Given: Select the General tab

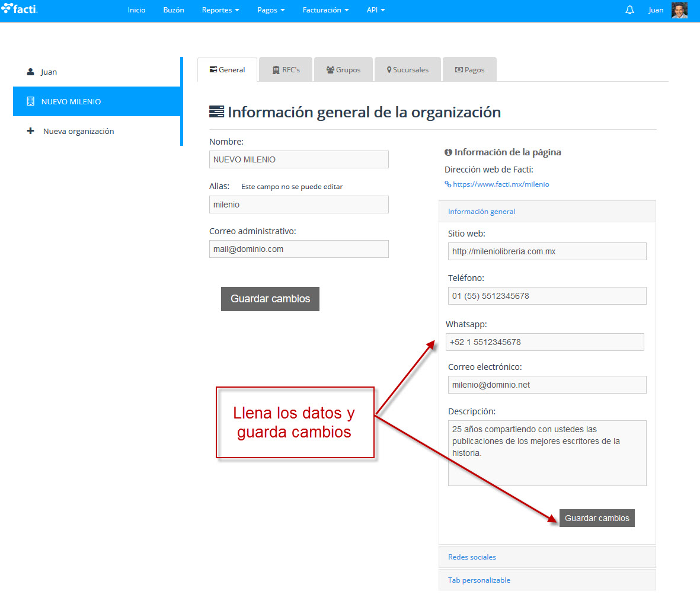Looking at the screenshot, I should click(227, 69).
